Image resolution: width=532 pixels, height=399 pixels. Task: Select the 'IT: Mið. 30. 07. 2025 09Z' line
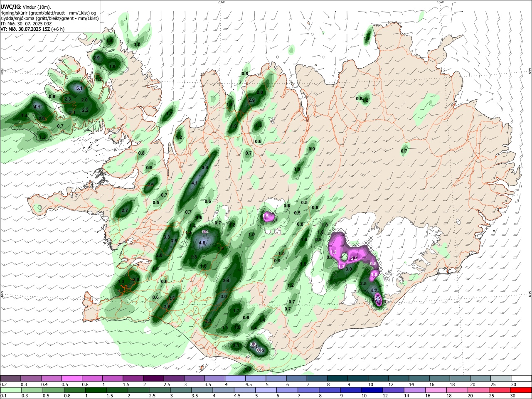(25, 24)
